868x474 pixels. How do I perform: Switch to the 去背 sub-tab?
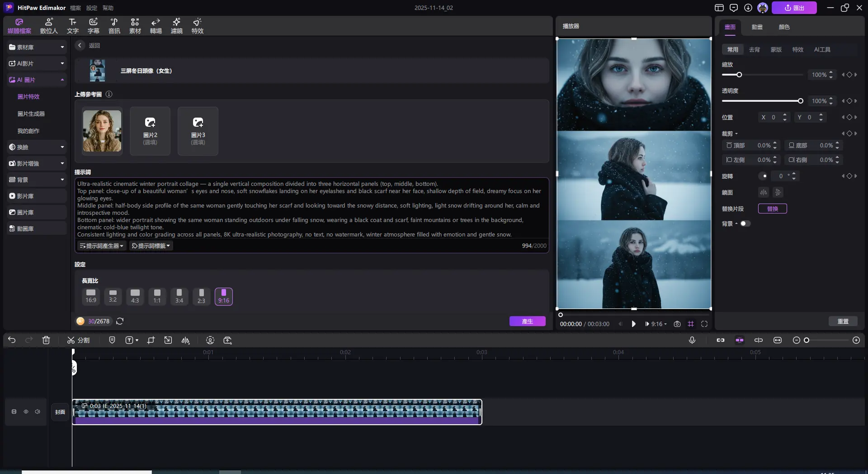(x=754, y=49)
